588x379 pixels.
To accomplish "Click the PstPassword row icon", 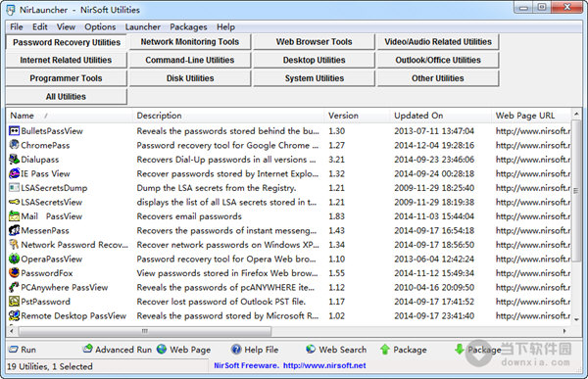I will pos(15,302).
